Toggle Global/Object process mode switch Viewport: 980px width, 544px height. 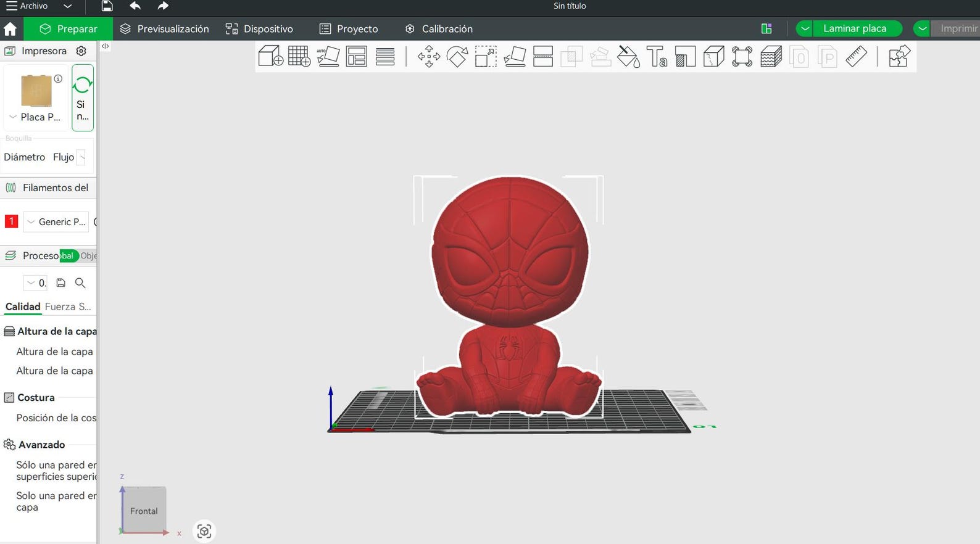tap(78, 256)
